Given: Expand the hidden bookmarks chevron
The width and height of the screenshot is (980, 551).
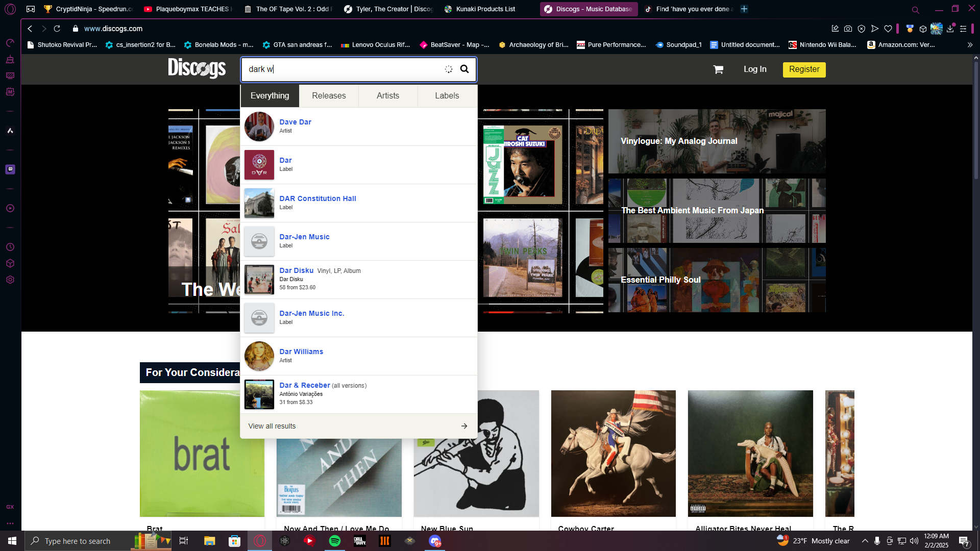Looking at the screenshot, I should (x=970, y=45).
